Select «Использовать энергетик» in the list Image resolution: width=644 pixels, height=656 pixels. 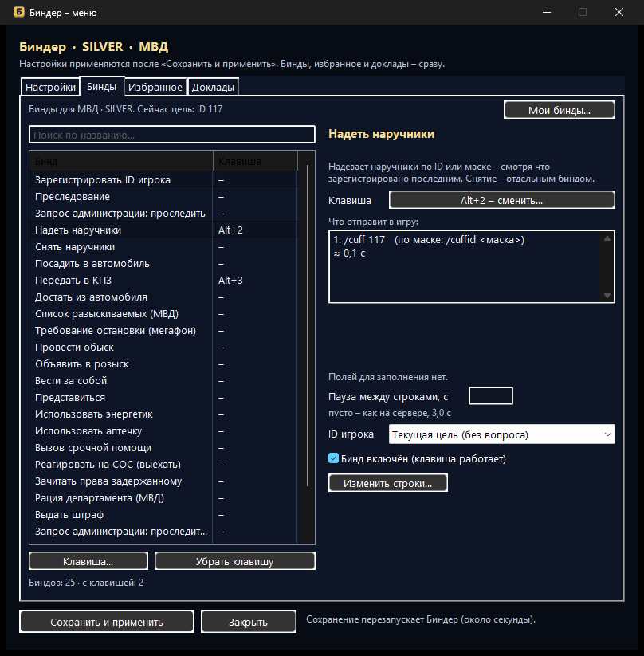163,414
